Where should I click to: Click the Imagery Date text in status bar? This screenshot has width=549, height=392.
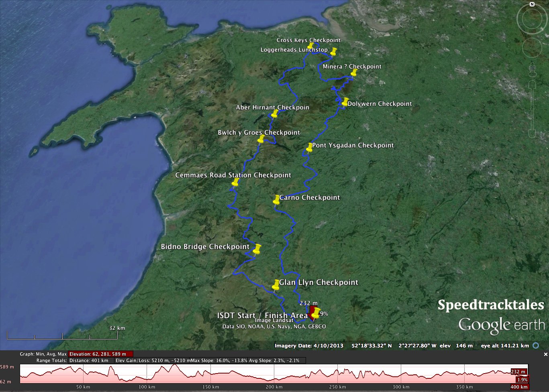point(308,345)
